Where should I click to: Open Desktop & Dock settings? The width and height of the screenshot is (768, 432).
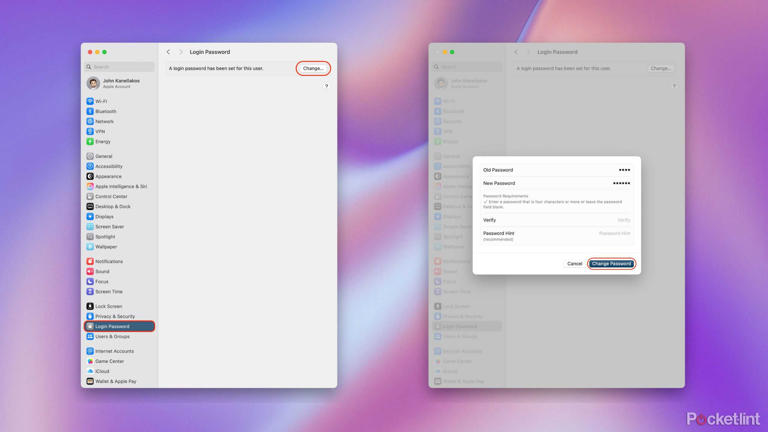(x=112, y=206)
